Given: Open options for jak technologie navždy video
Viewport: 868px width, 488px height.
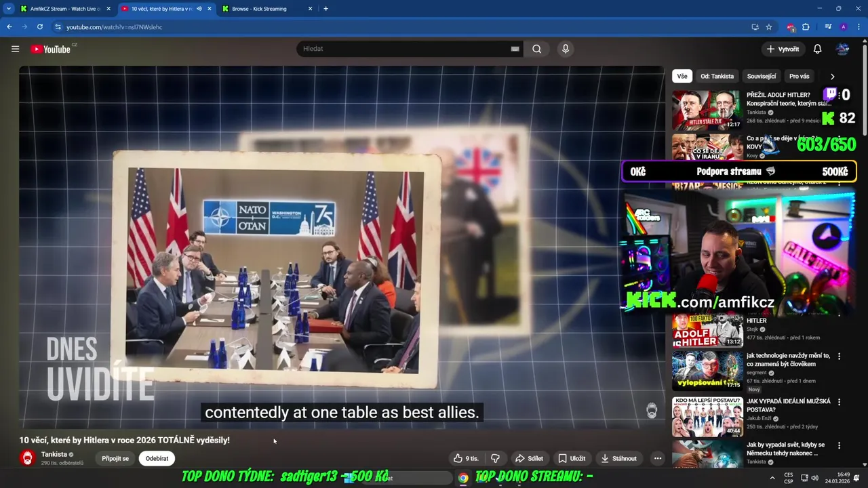Looking at the screenshot, I should pyautogui.click(x=839, y=356).
